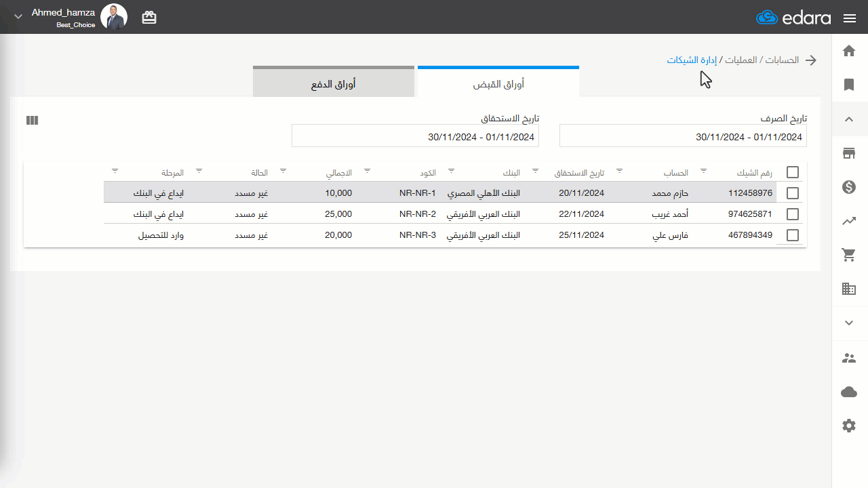Click الحسابات breadcrumb item
Viewport: 868px width, 488px height.
point(782,60)
